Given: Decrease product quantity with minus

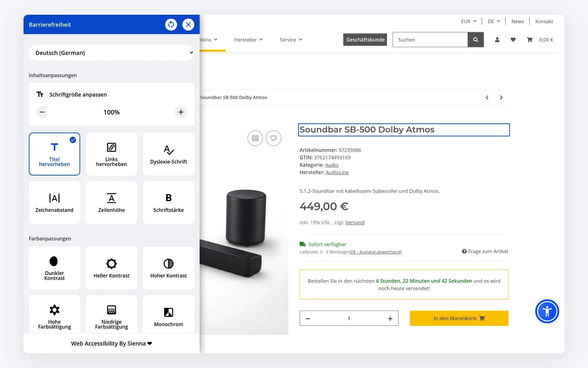Looking at the screenshot, I should point(308,318).
